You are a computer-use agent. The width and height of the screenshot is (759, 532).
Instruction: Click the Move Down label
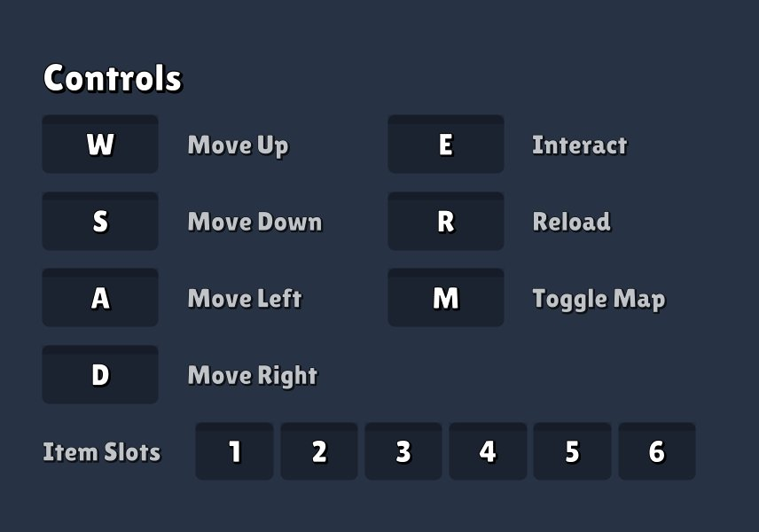point(255,222)
